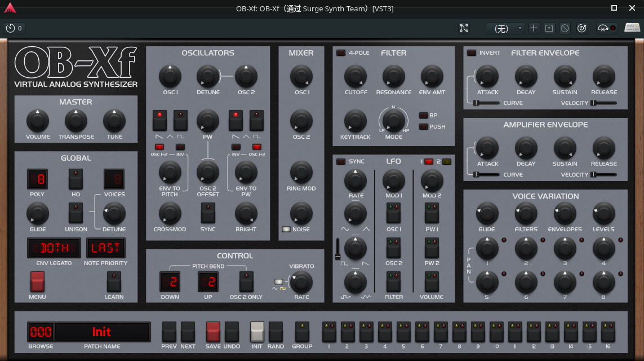Click the RING MOD mixer knob
The height and width of the screenshot is (361, 644).
pyautogui.click(x=301, y=173)
